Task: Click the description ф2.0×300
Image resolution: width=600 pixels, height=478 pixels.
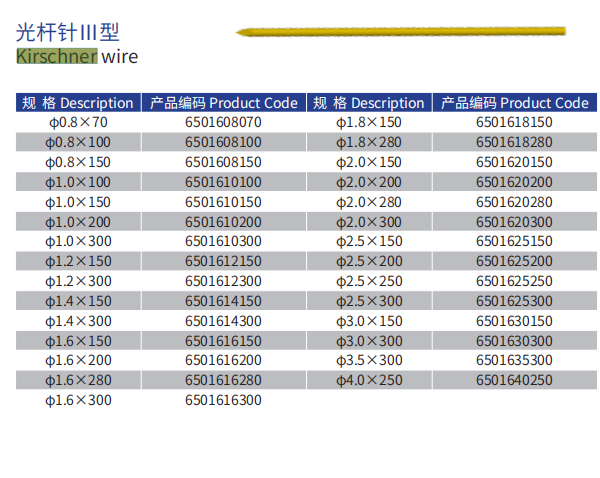Action: point(369,222)
